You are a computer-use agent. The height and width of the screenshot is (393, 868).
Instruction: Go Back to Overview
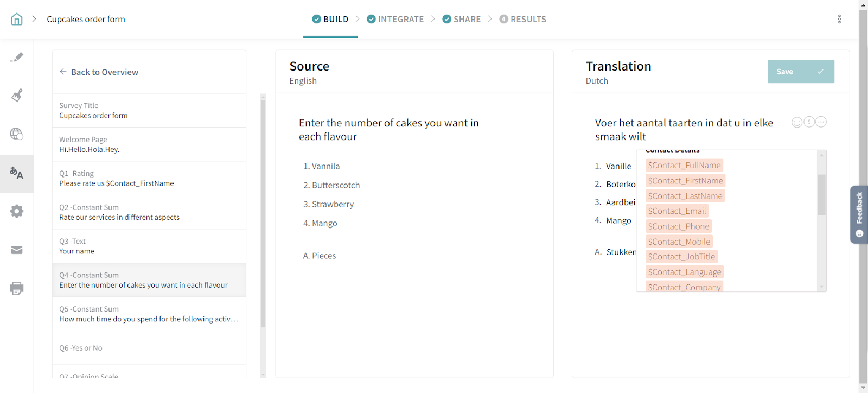pyautogui.click(x=99, y=72)
